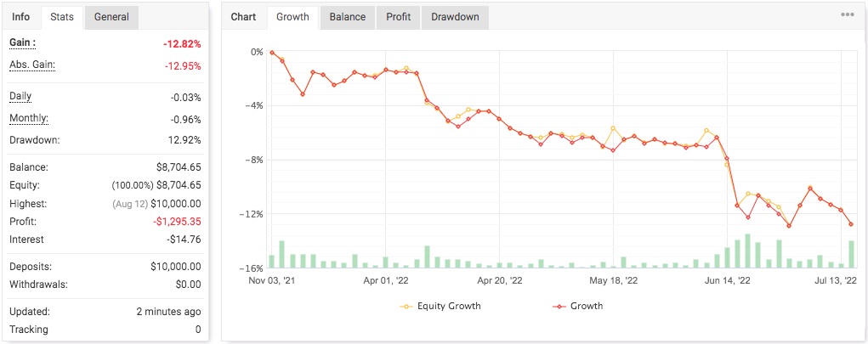
Task: Show the Profit chart tab
Action: (x=398, y=17)
